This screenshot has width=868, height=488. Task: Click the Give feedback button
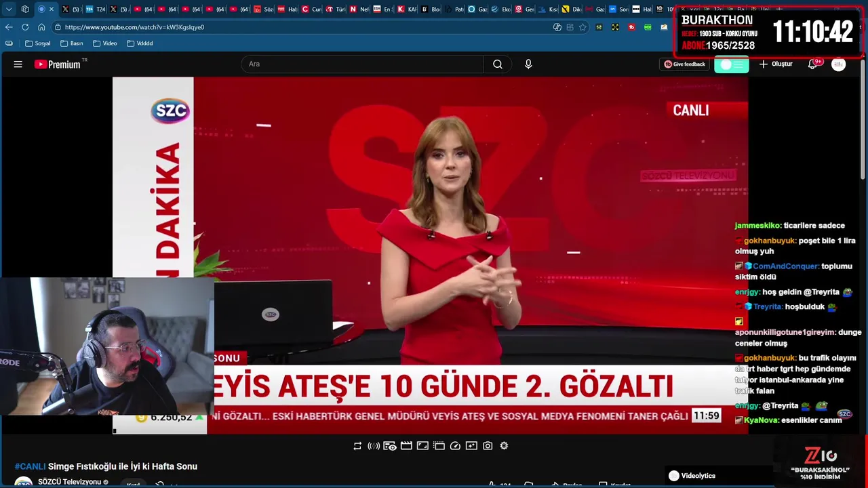[685, 64]
